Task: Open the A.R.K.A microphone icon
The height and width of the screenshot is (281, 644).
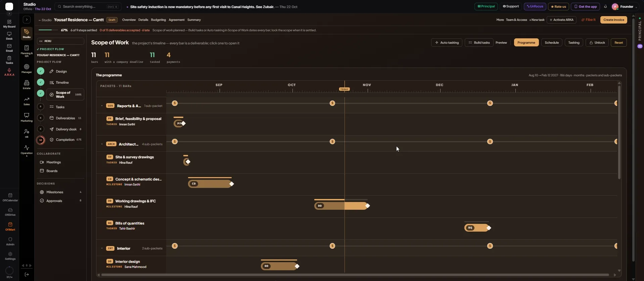Action: click(9, 72)
